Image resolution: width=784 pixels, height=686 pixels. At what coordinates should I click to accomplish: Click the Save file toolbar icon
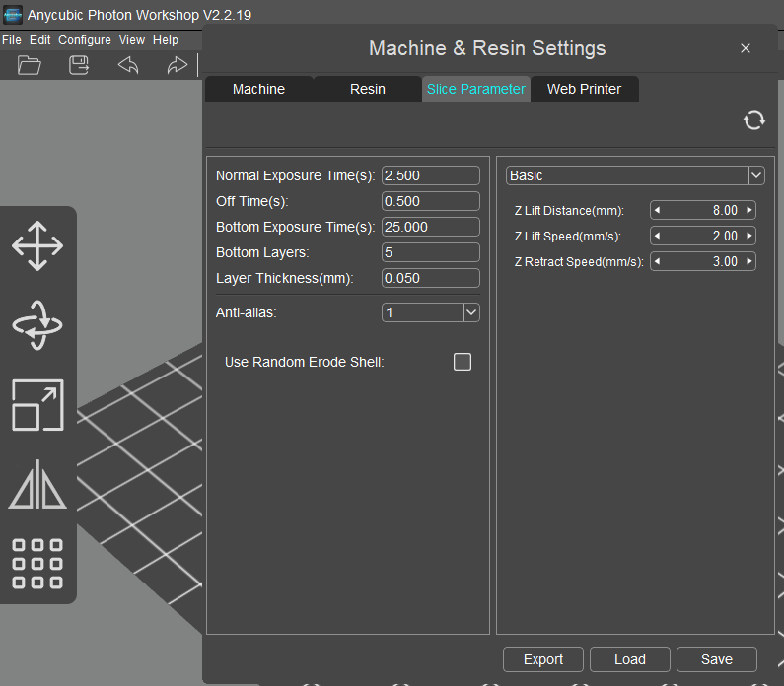pyautogui.click(x=79, y=65)
